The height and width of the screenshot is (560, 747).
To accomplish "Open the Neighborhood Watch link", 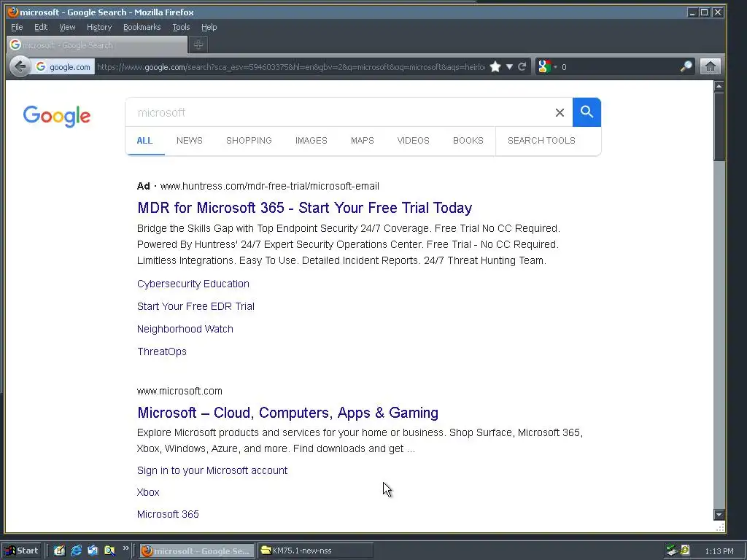I will (x=185, y=329).
